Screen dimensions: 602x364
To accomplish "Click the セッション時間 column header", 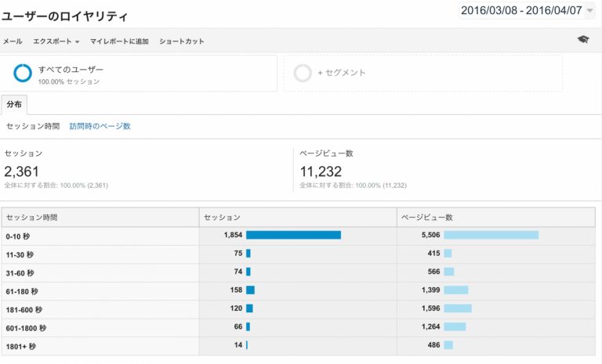I will 32,217.
